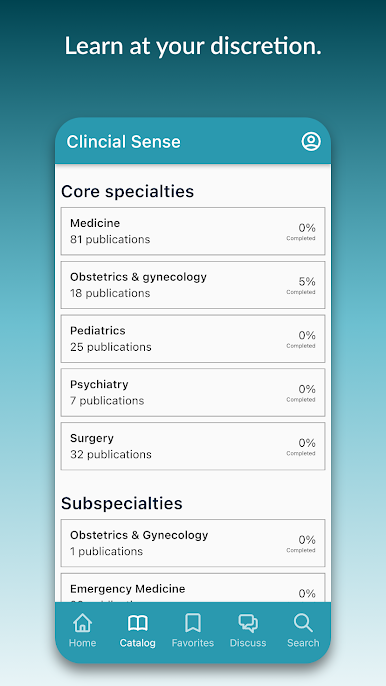The width and height of the screenshot is (386, 686).
Task: Click the Core specialties heading
Action: coord(127,191)
